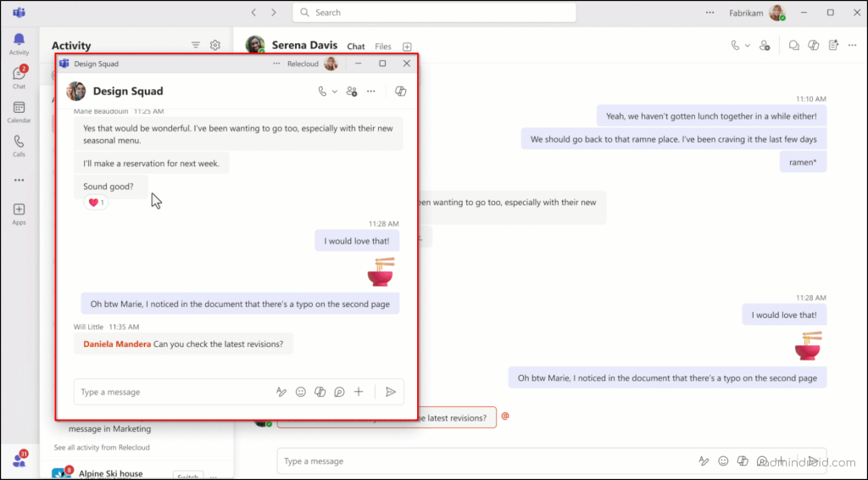Expand call options dropdown in main window

tap(748, 46)
